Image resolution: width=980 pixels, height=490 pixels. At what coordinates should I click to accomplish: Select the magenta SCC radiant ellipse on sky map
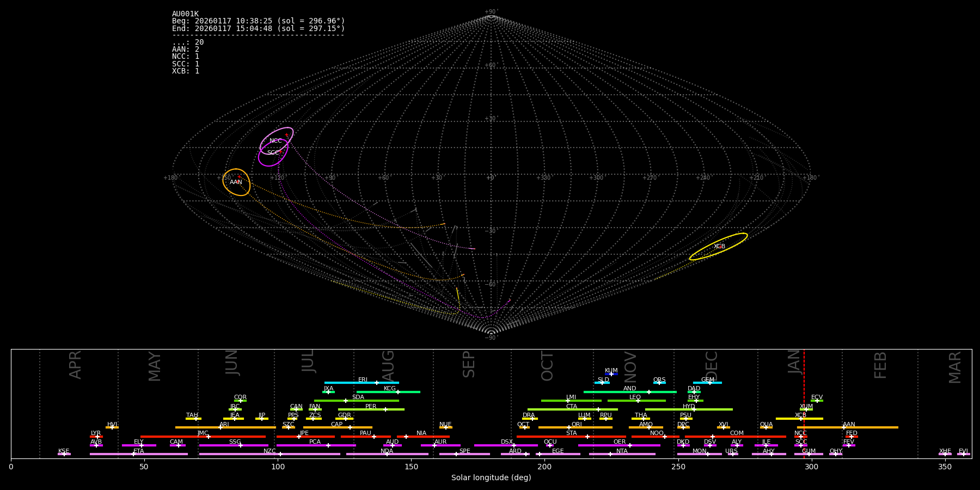pyautogui.click(x=273, y=152)
